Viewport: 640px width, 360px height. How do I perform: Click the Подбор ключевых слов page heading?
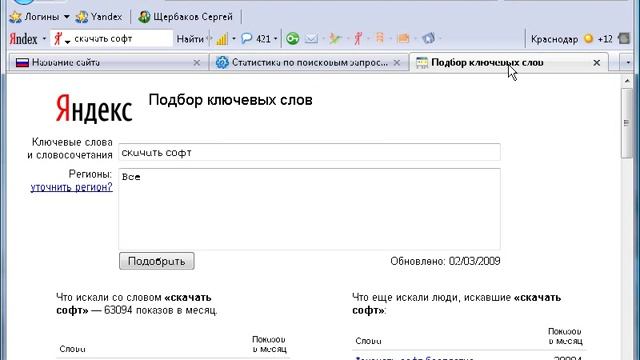coord(231,100)
